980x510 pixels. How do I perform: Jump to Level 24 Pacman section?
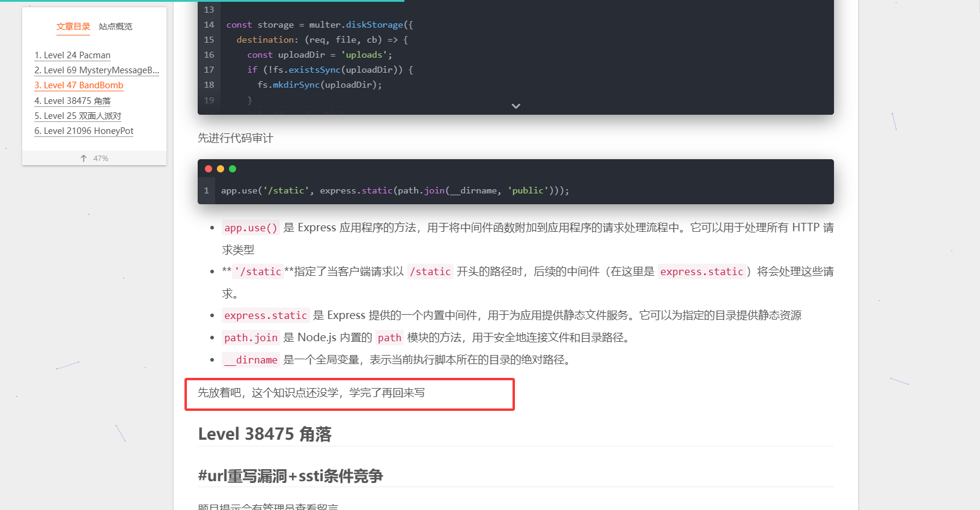(72, 55)
